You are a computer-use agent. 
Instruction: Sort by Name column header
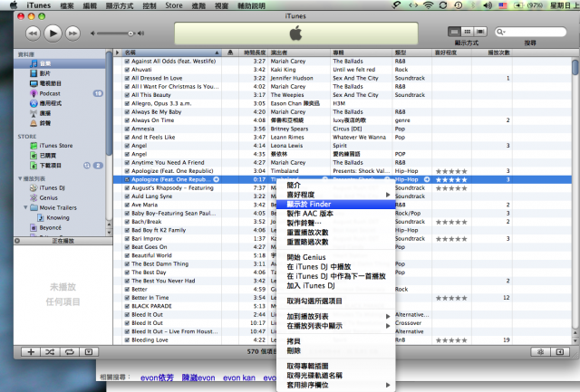(x=171, y=53)
